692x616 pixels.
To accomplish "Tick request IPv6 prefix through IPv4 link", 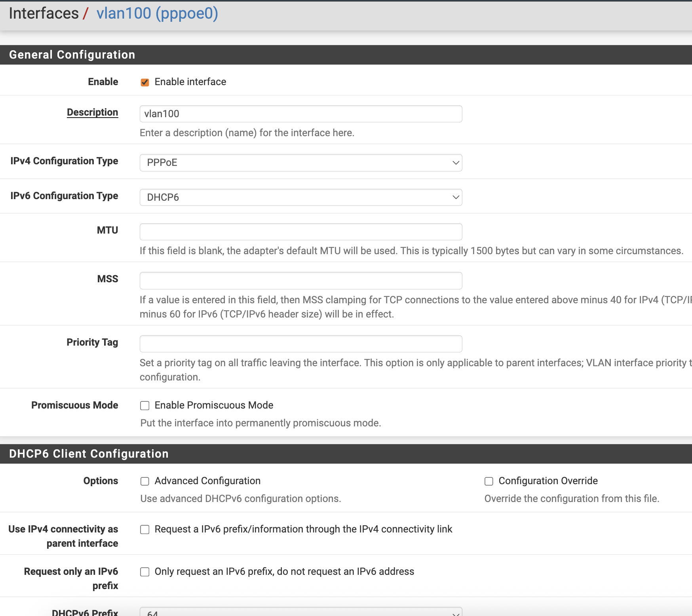I will [145, 529].
